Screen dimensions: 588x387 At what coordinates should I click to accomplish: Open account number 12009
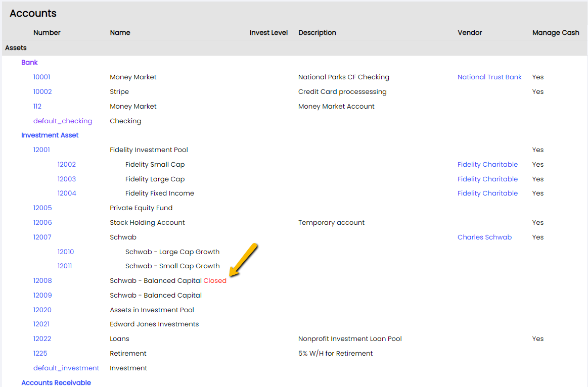[42, 295]
